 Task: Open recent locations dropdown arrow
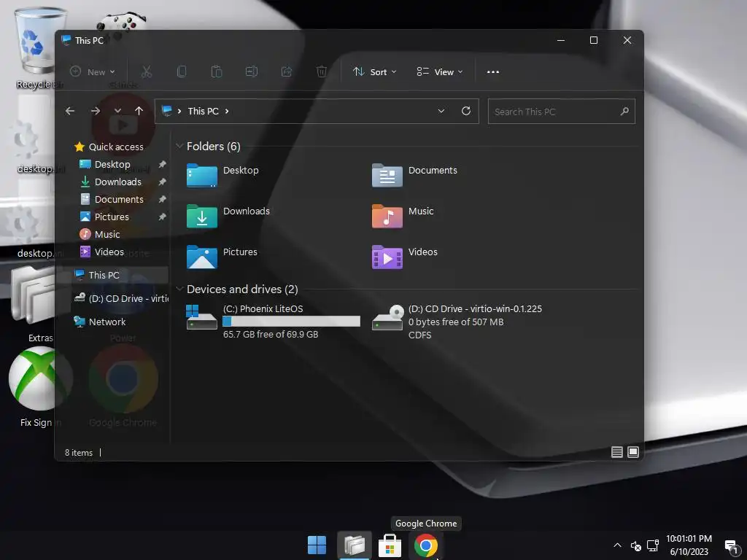(x=117, y=111)
